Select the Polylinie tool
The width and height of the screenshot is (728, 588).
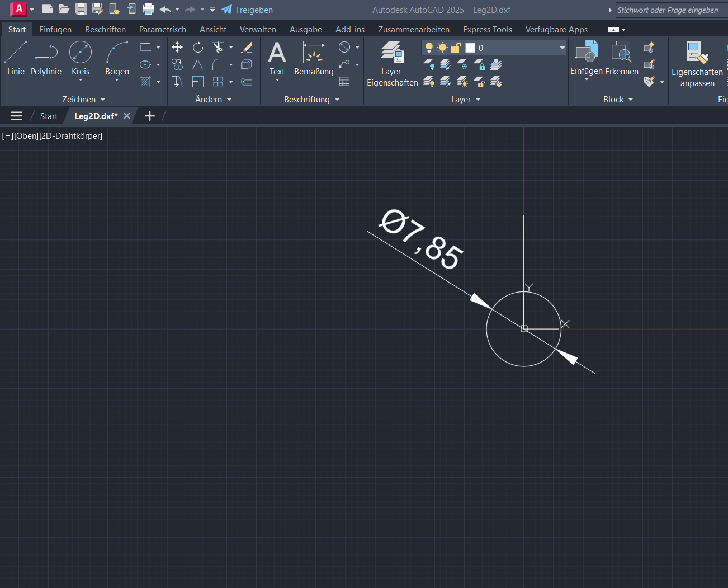click(46, 58)
